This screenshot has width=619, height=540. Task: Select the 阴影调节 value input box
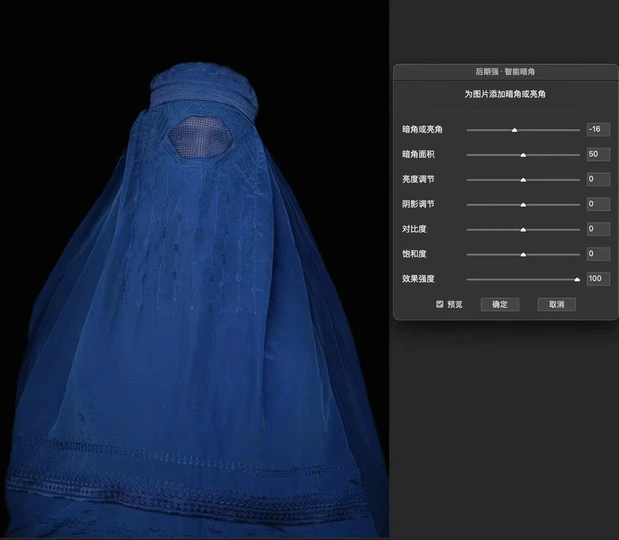pyautogui.click(x=598, y=204)
